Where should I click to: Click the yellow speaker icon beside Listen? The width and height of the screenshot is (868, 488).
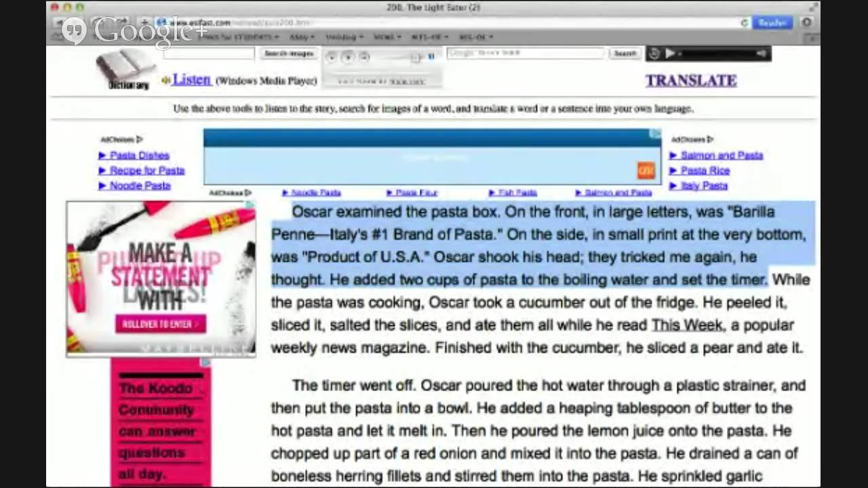165,81
